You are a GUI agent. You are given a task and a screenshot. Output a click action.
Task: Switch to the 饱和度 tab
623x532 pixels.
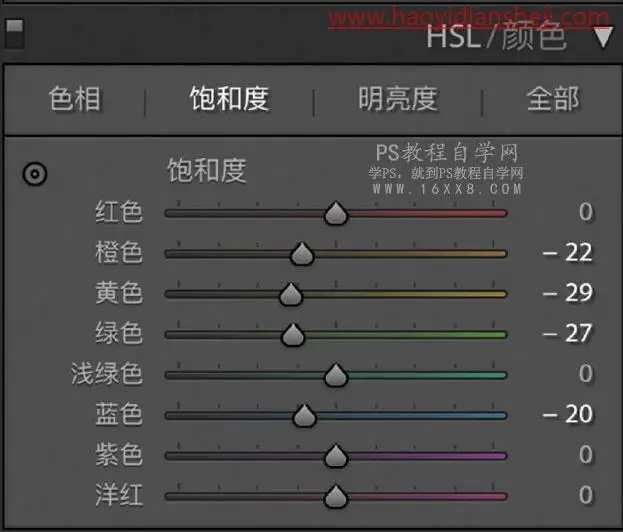(230, 99)
